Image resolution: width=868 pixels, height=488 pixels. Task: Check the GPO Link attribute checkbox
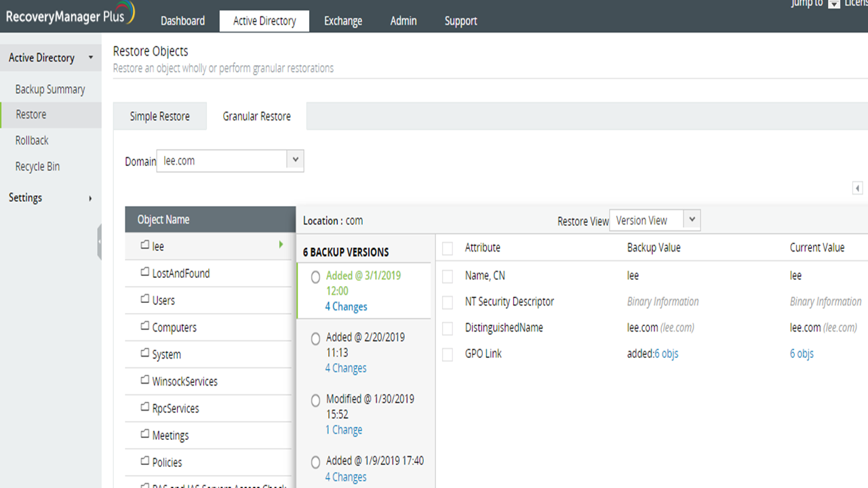[x=448, y=354]
